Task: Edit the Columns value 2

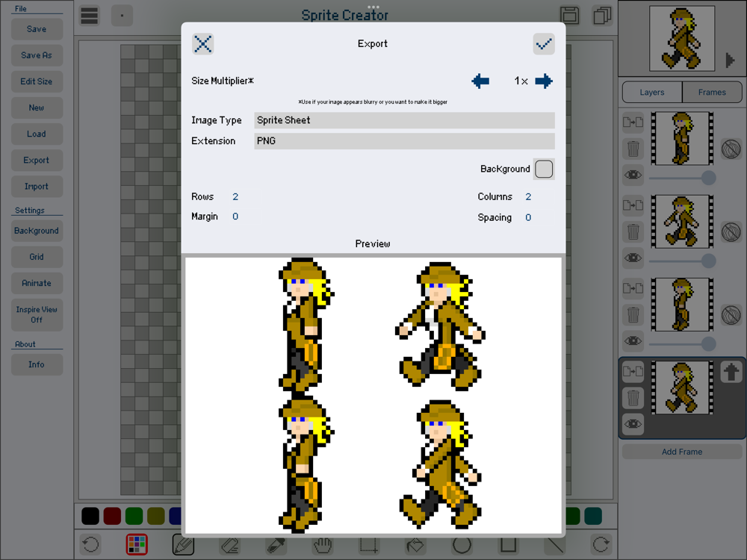Action: 528,196
